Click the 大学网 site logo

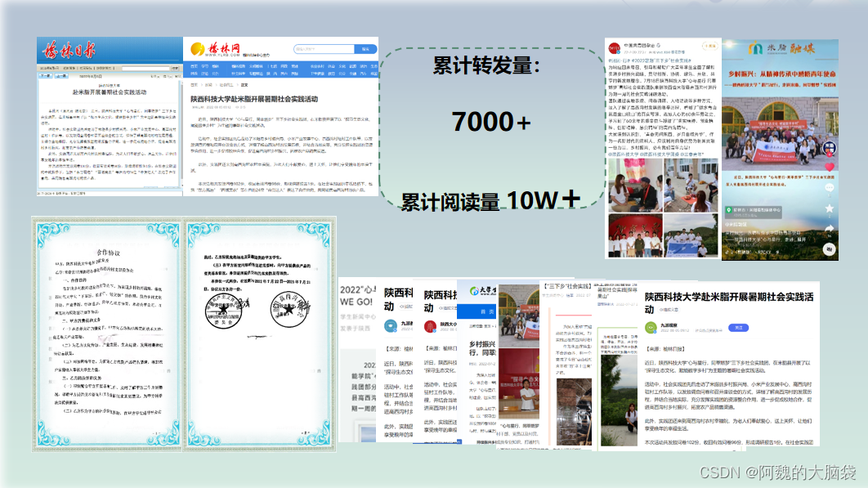click(477, 289)
